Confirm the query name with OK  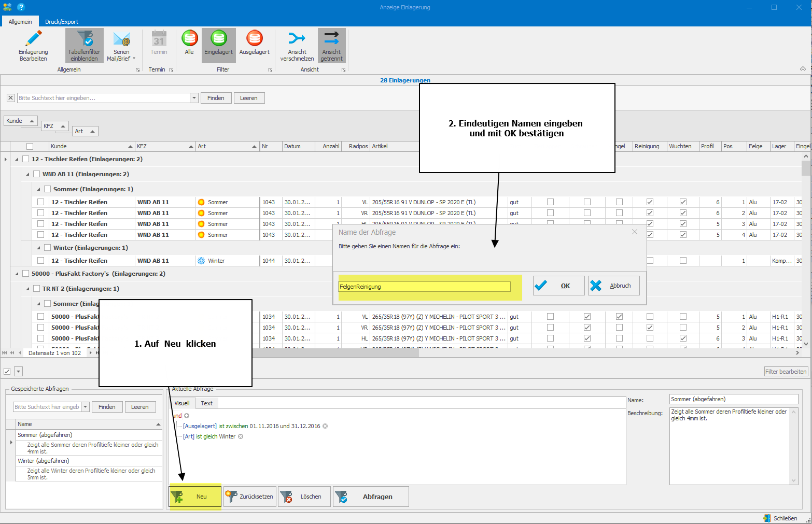(558, 286)
